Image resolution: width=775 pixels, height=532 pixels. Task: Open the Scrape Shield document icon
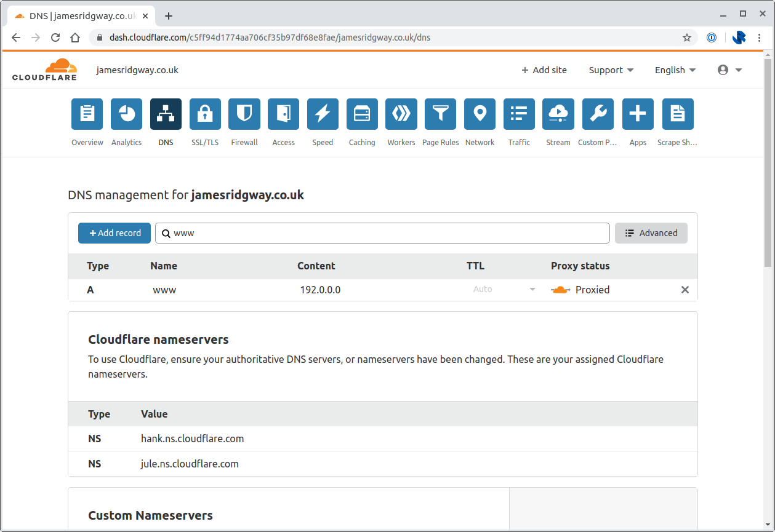click(678, 114)
